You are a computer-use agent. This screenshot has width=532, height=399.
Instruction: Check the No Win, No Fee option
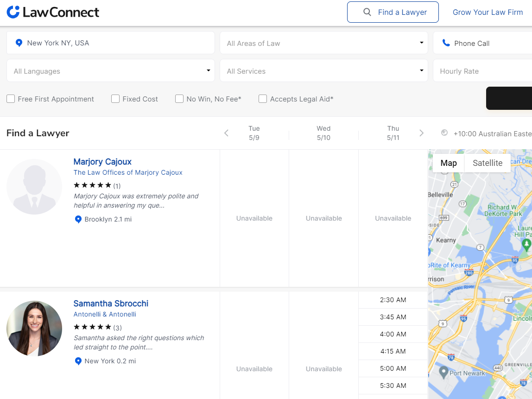[x=179, y=99]
